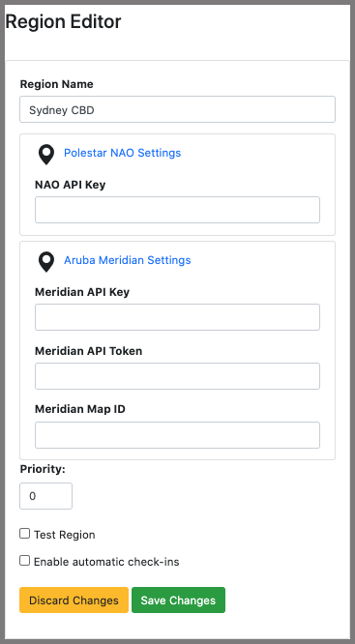Click the map pin icon beside Polestar NAO Settings
355x644 pixels.
pos(46,155)
